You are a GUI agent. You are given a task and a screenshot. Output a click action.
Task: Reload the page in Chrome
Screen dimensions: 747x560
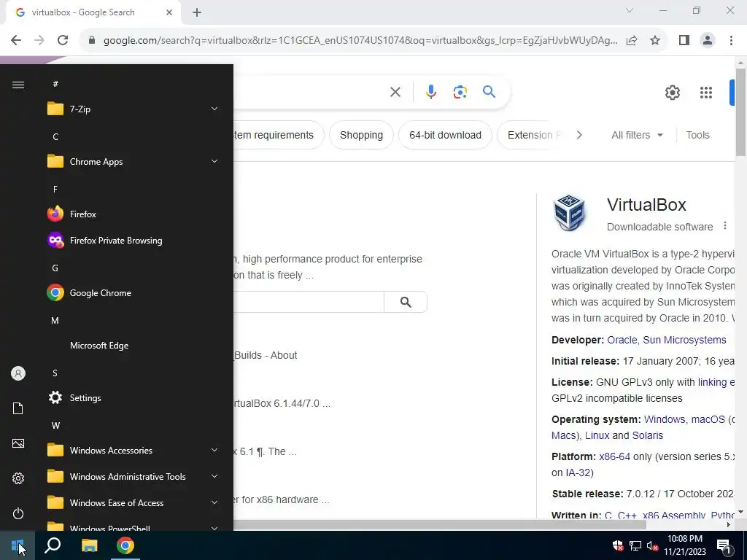pos(63,40)
